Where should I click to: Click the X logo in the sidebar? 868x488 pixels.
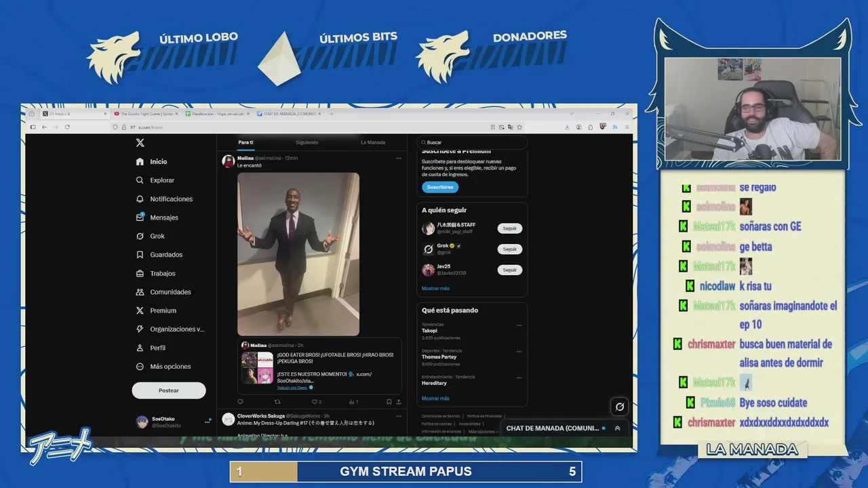point(140,143)
